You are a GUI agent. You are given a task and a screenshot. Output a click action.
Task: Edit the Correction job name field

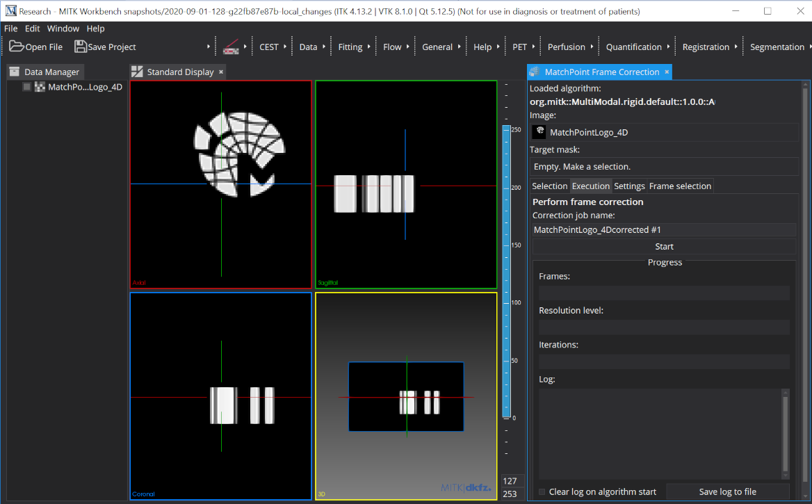[x=664, y=230]
